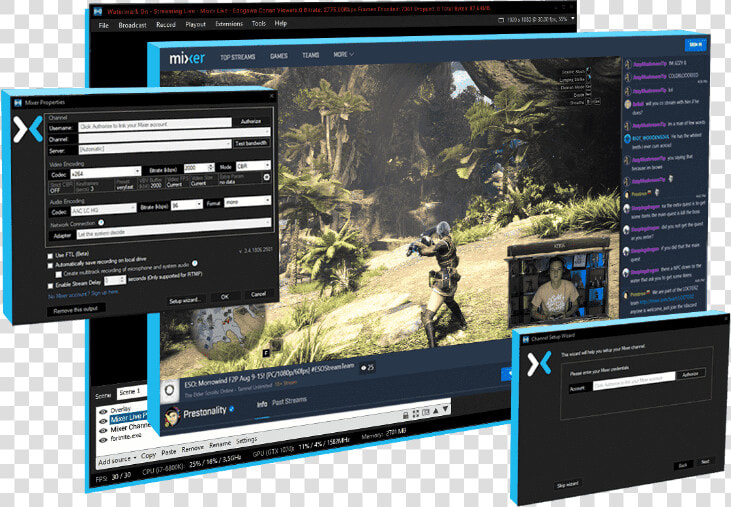
Task: Click the fit-to-screen expand icon in sources toolbar
Action: pos(415,413)
